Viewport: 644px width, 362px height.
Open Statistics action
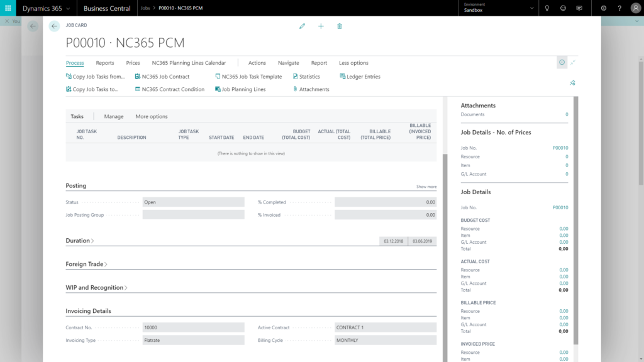point(306,76)
